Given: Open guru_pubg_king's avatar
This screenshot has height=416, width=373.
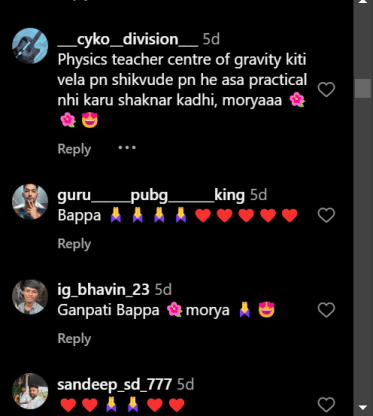Looking at the screenshot, I should (30, 201).
